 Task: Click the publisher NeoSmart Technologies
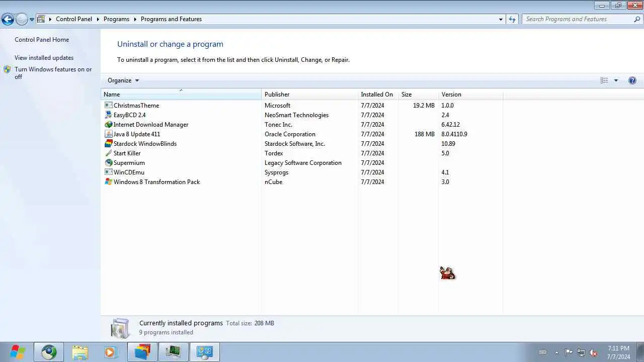(296, 115)
